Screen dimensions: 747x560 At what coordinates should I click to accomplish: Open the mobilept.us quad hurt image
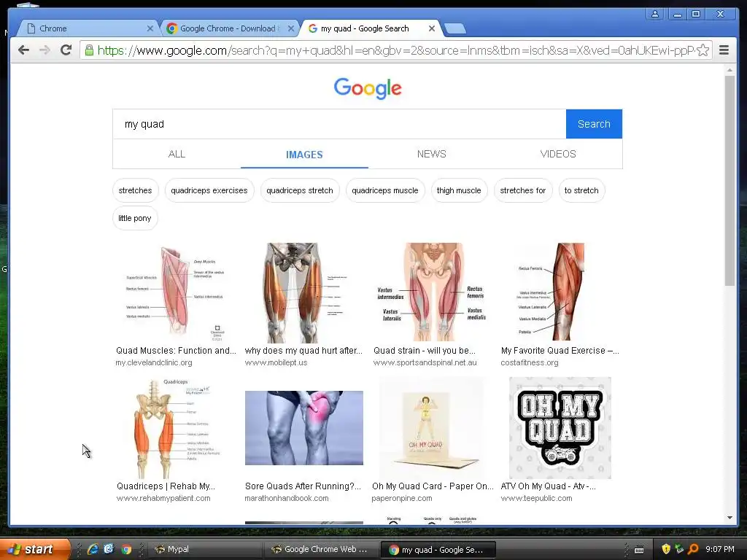[303, 293]
